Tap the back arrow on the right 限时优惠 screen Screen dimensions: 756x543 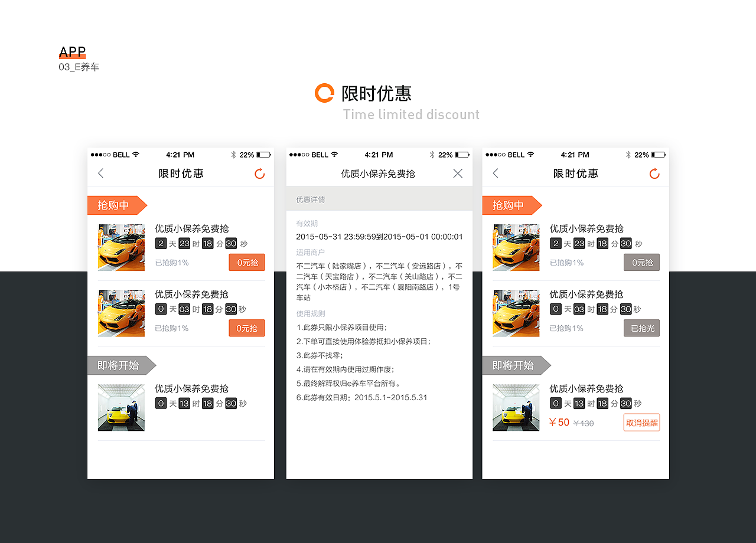(495, 174)
